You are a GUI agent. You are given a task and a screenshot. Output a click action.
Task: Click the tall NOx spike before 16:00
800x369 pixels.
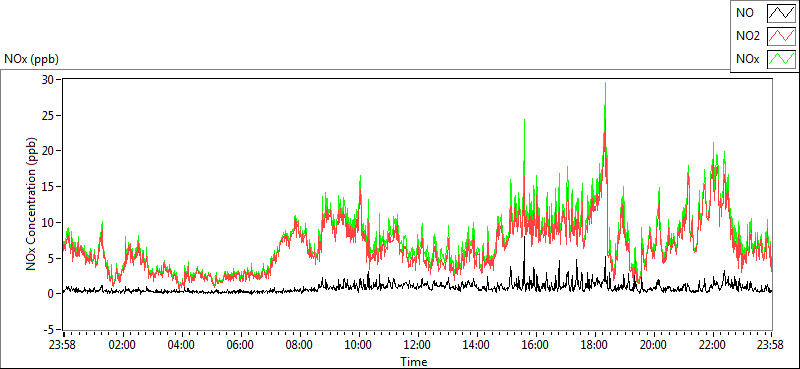[524, 120]
